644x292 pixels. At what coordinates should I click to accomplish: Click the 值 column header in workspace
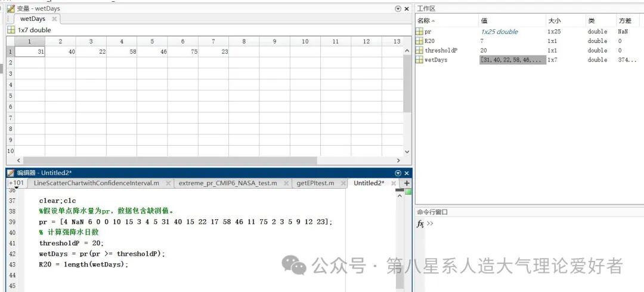point(512,20)
